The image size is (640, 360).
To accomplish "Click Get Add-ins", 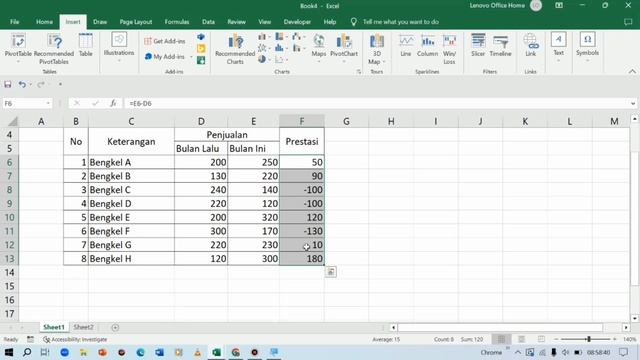I will pyautogui.click(x=165, y=41).
